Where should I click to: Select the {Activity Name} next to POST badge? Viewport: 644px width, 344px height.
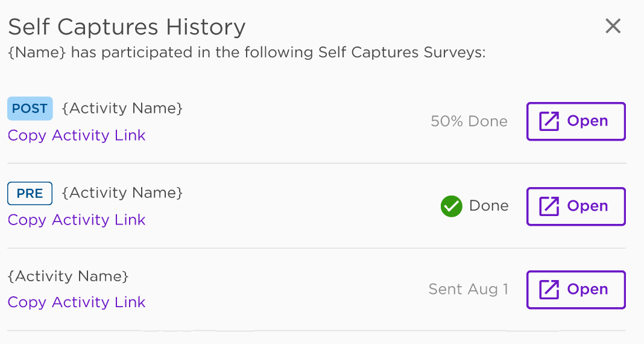(x=122, y=108)
